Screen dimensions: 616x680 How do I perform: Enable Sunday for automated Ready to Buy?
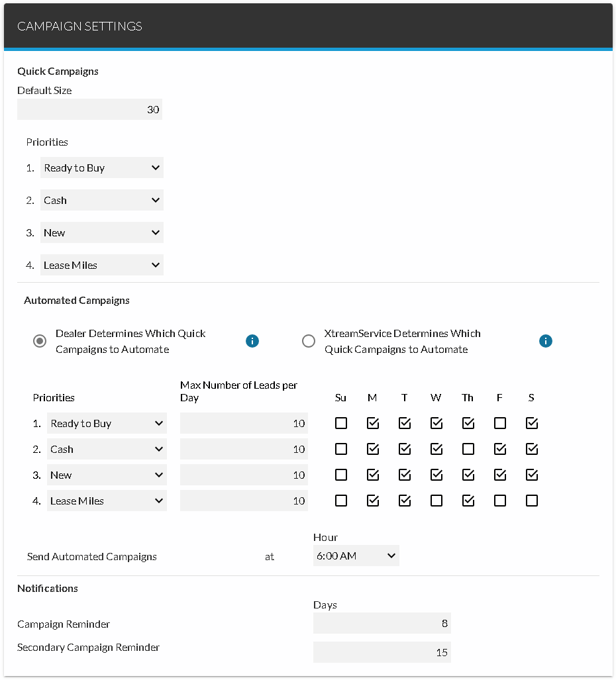point(341,423)
